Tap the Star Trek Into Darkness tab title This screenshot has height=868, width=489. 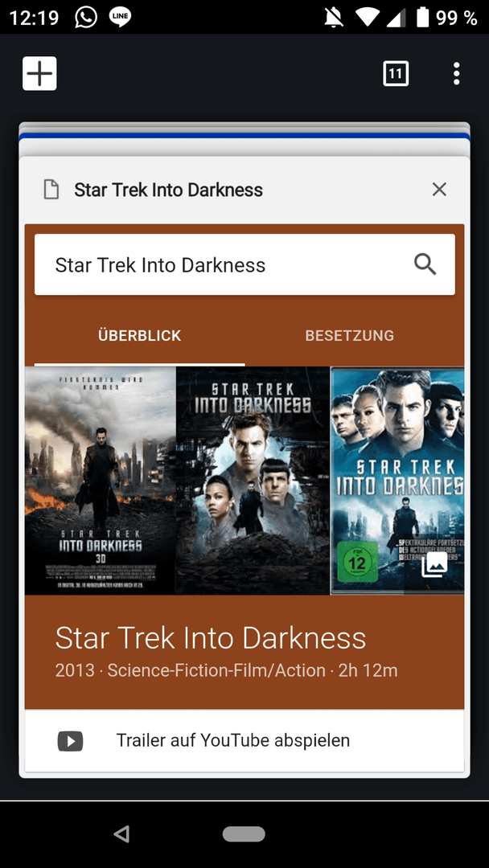168,190
